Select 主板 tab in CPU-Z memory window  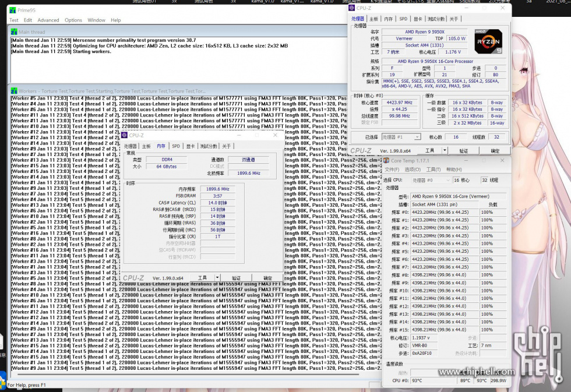[x=146, y=146]
